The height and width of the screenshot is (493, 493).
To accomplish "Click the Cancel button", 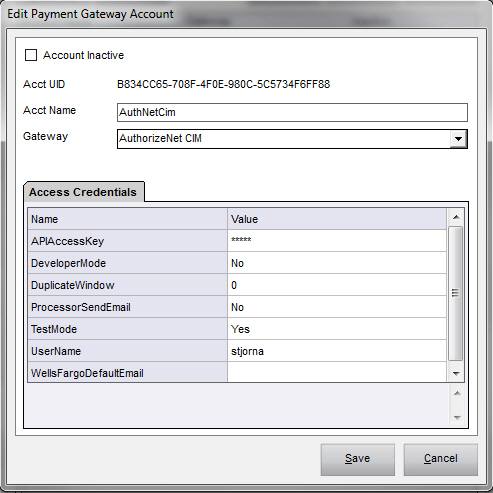I will pyautogui.click(x=440, y=459).
